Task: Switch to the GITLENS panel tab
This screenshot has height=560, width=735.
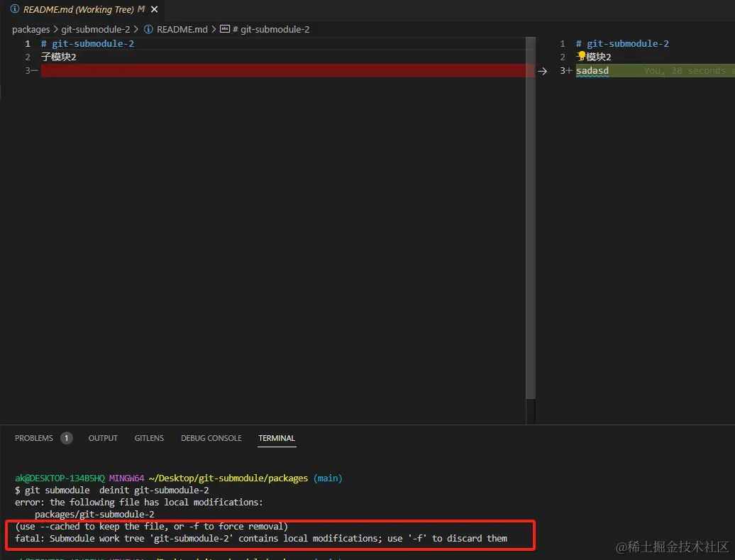Action: coord(149,438)
